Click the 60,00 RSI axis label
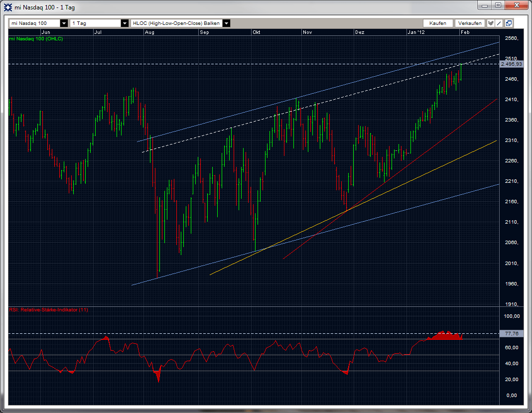This screenshot has height=413, width=532. click(512, 348)
